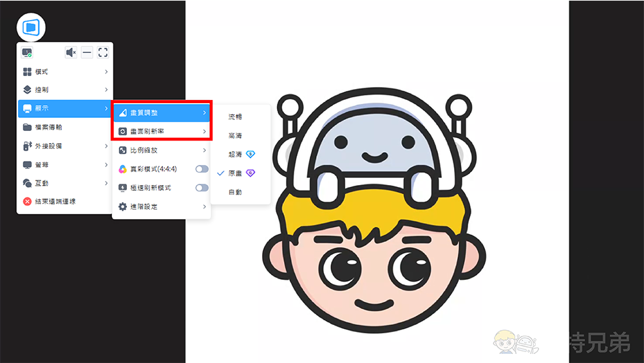Choose 流暢 picture quality
The width and height of the screenshot is (644, 363).
pyautogui.click(x=235, y=117)
